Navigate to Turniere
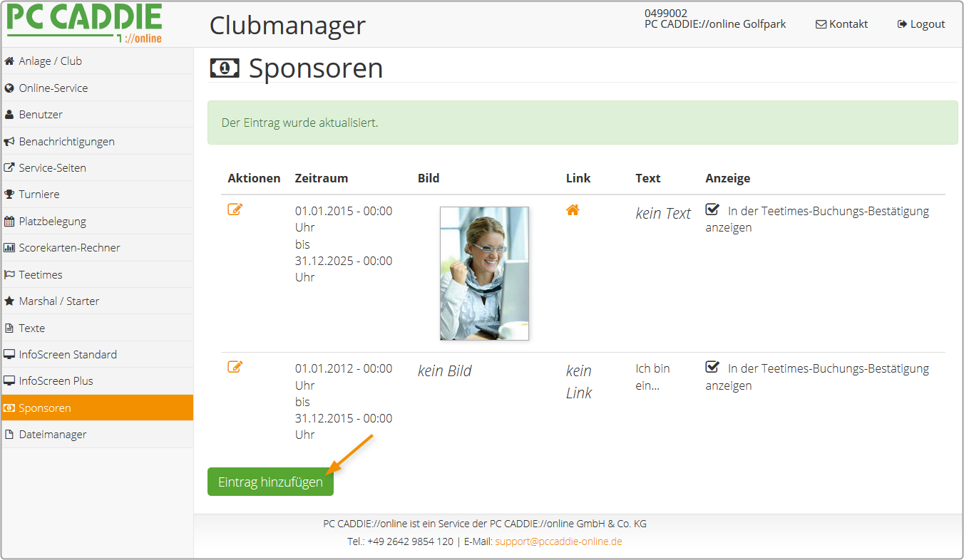 [97, 195]
